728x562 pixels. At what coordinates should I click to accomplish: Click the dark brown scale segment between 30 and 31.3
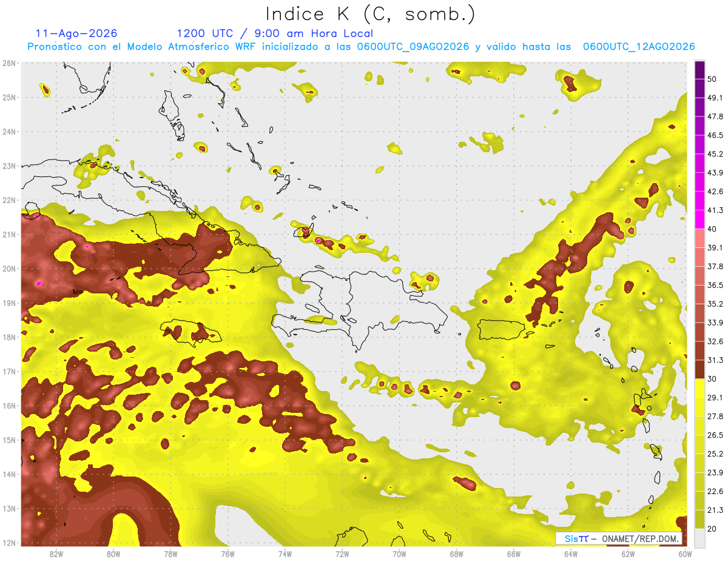click(x=699, y=369)
